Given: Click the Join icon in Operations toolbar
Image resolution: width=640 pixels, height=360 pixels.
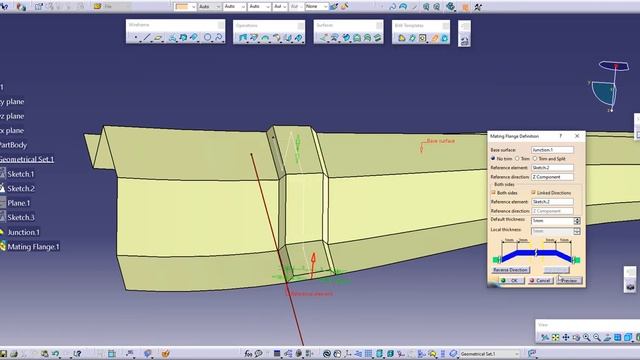Looking at the screenshot, I should pyautogui.click(x=242, y=38).
